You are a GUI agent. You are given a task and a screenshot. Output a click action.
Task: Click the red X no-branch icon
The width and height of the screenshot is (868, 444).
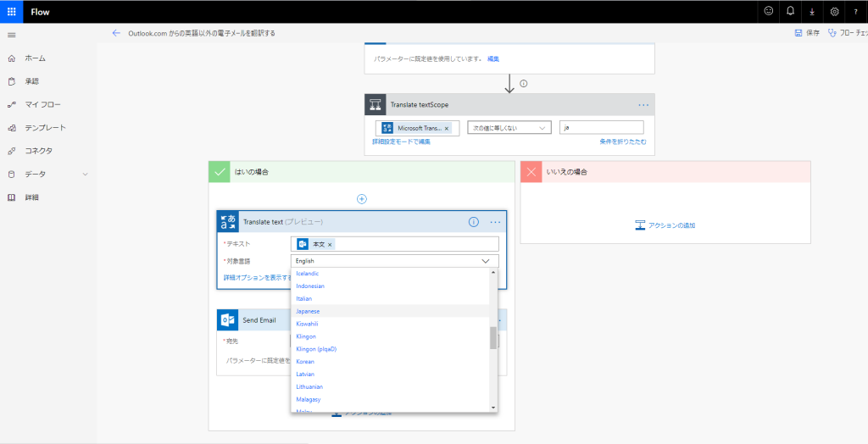click(531, 172)
